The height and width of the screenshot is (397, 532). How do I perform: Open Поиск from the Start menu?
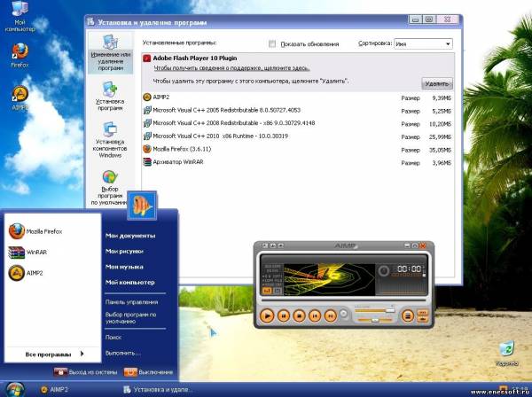[113, 338]
